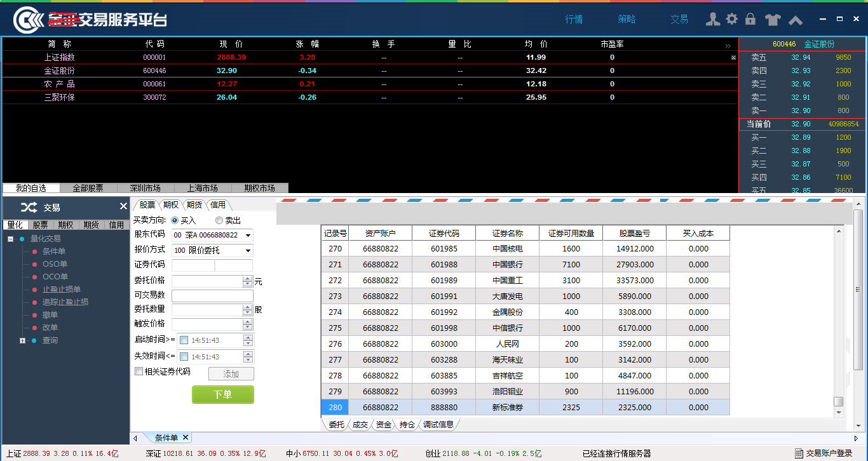Open the 持仓 tab below the table

click(407, 425)
